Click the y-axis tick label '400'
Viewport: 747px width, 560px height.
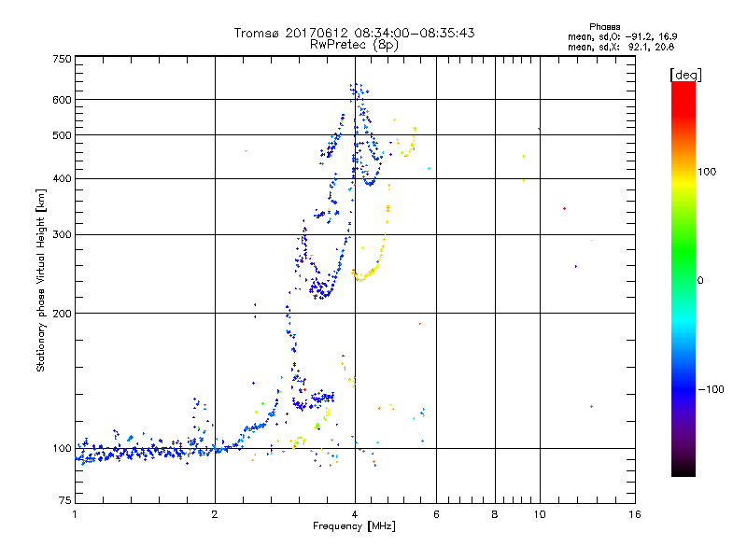tap(62, 179)
